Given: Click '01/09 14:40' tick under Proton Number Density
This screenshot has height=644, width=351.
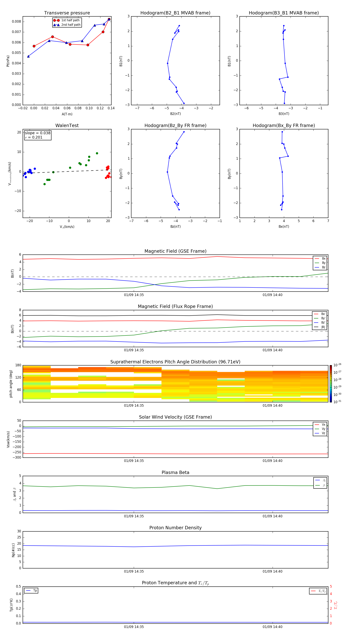Looking at the screenshot, I should coord(273,571).
